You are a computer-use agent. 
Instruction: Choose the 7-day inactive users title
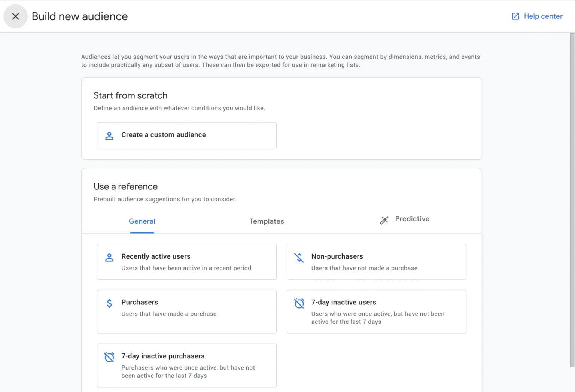pos(344,302)
